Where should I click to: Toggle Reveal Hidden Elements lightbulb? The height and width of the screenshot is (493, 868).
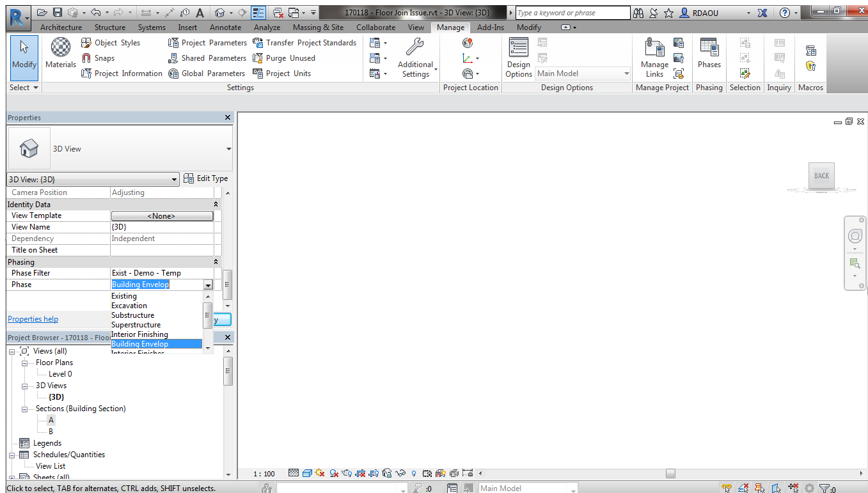pos(413,473)
